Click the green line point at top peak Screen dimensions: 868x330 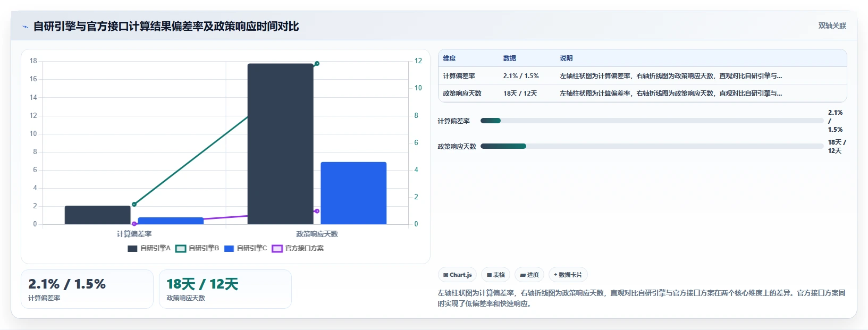317,64
